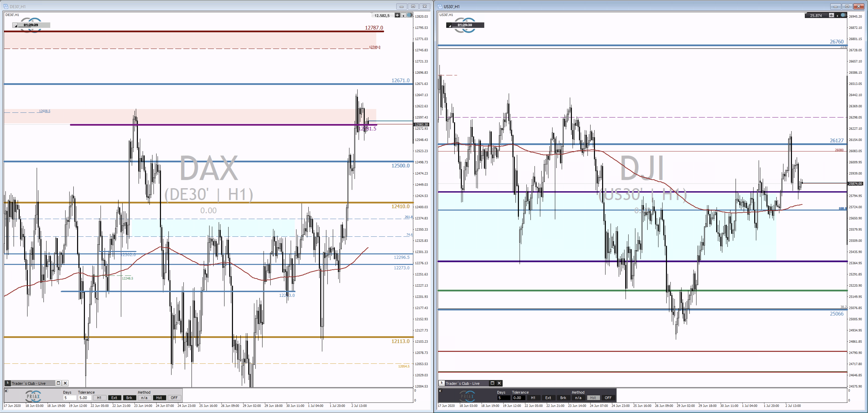Click the 12410.0 golden level label
The width and height of the screenshot is (868, 413).
[x=400, y=206]
